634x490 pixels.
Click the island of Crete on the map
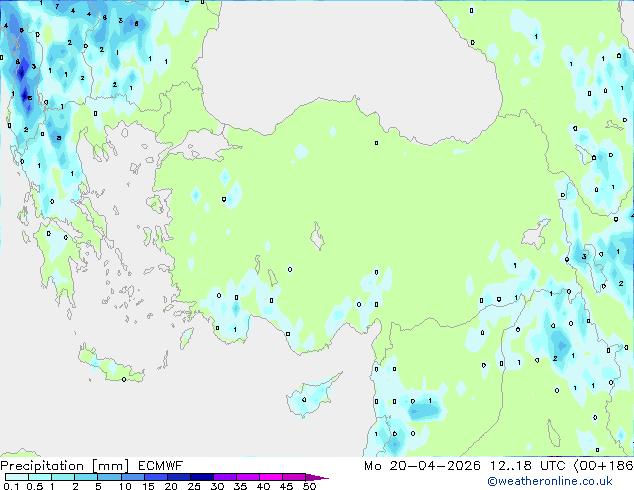(110, 365)
